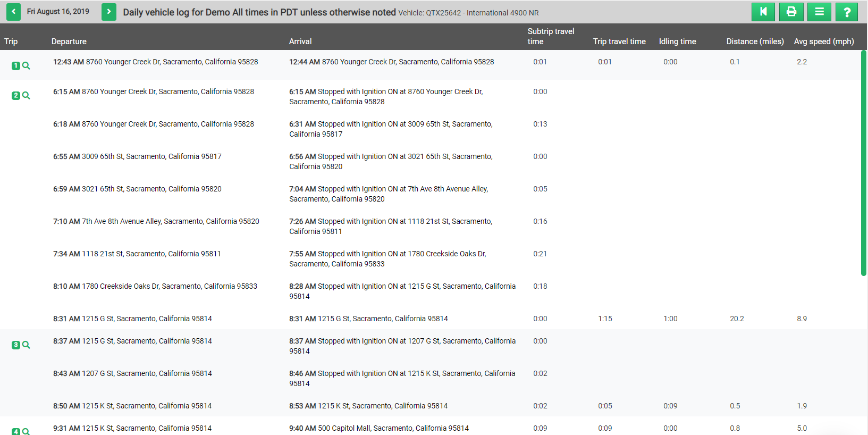
Task: Click the Arrival column header
Action: (x=300, y=41)
